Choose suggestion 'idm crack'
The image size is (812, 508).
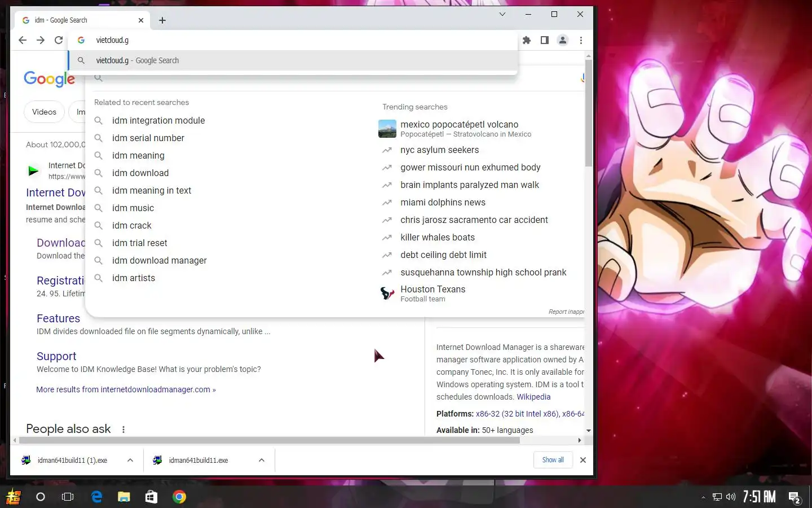click(x=132, y=225)
